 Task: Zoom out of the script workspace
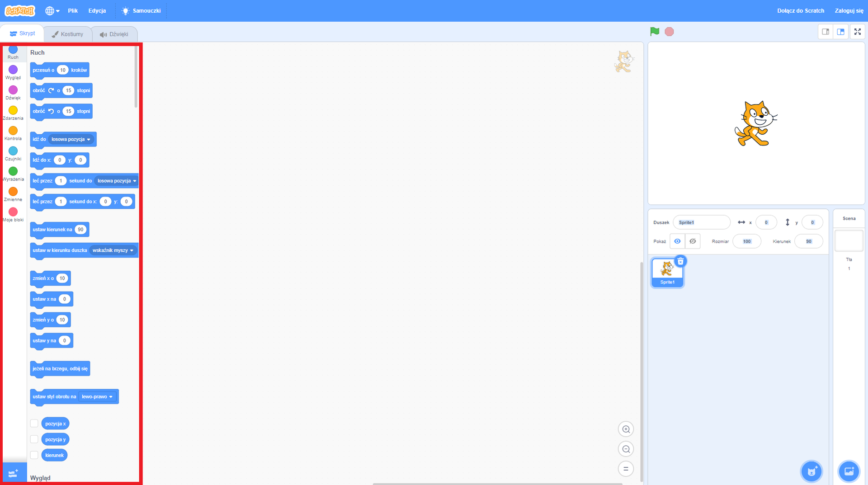tap(626, 449)
